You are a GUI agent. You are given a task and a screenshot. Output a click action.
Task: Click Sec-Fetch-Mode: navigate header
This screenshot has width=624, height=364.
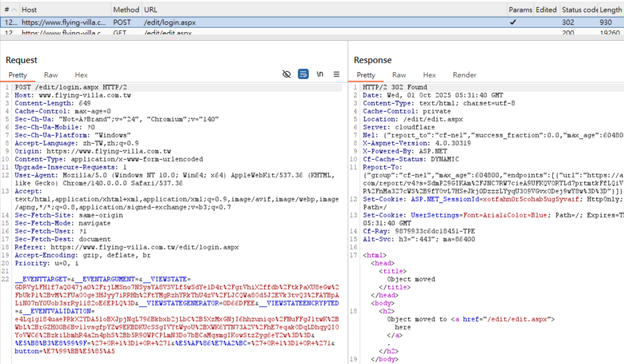point(63,223)
